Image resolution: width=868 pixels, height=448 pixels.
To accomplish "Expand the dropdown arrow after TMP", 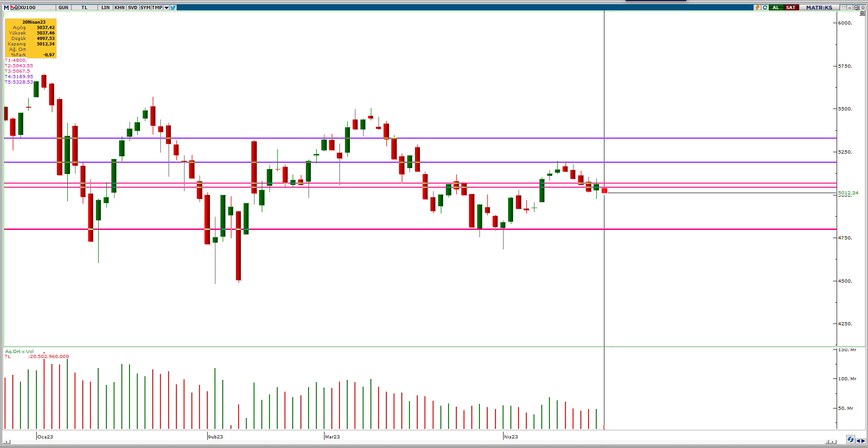I will (x=166, y=8).
